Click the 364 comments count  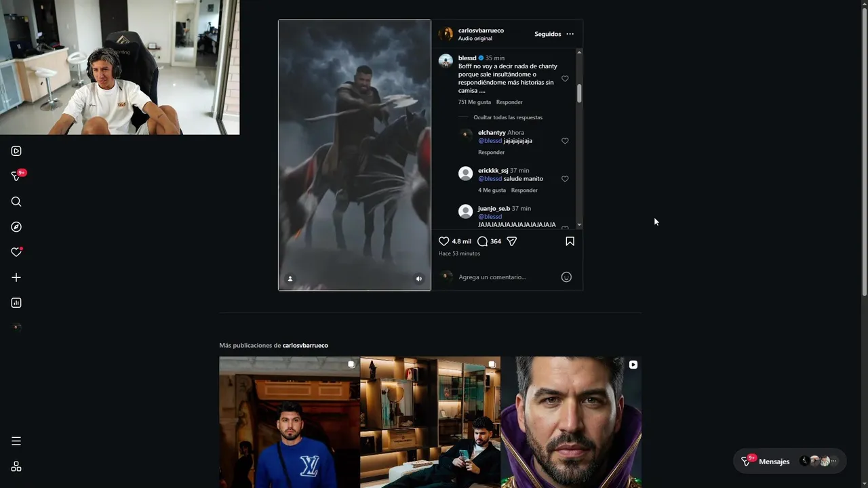pyautogui.click(x=496, y=241)
